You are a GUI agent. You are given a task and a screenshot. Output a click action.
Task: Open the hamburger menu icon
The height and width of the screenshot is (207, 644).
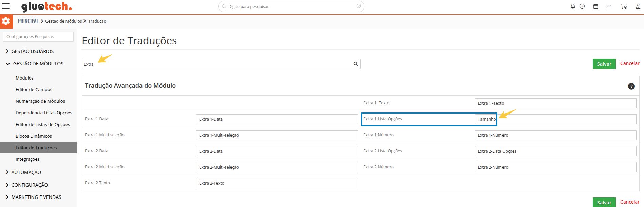click(6, 6)
